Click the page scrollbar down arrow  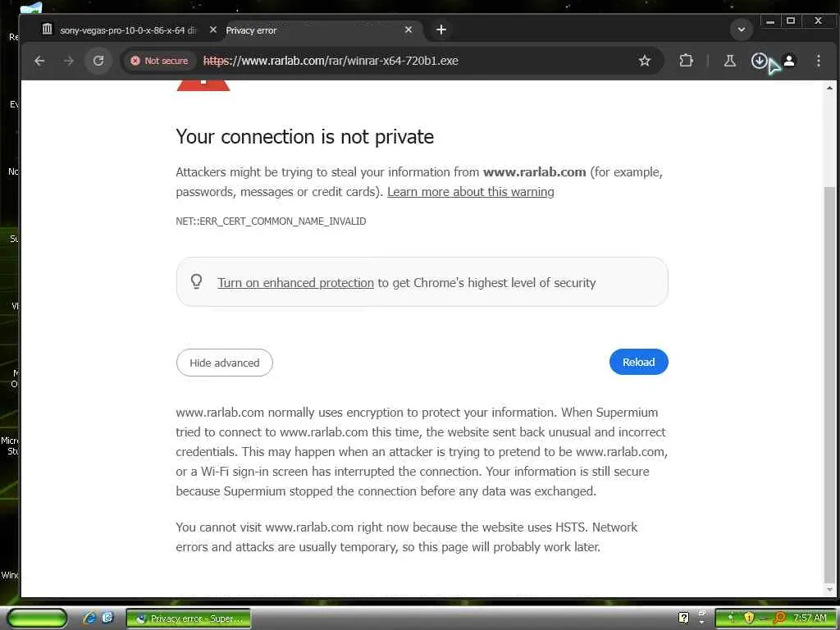click(829, 590)
